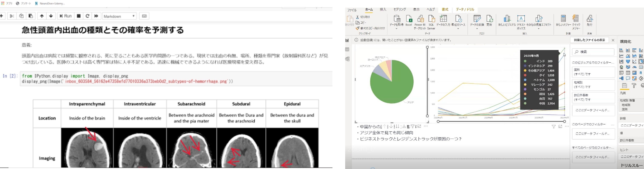644x169 pixels.
Task: Open options for このページでのフィルター
Action: coord(613,125)
